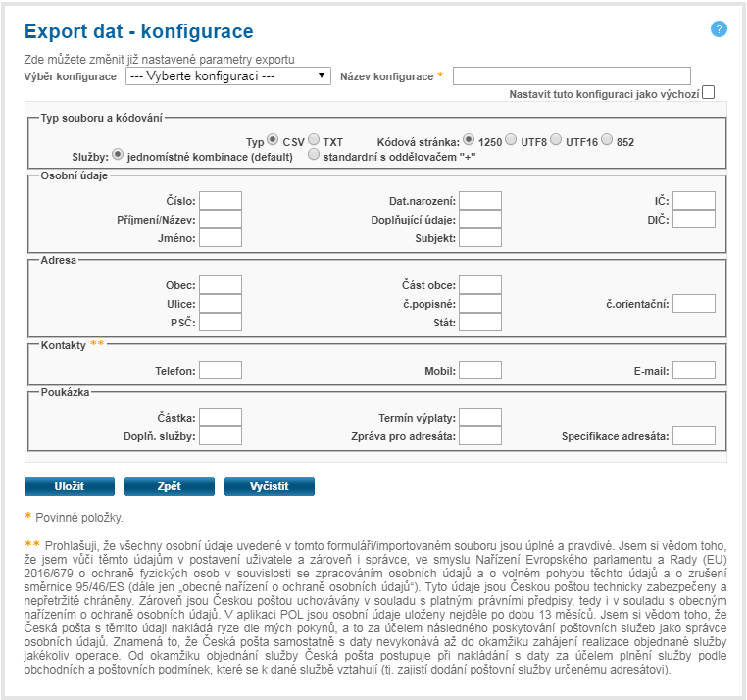Viewport: 747px width, 700px height.
Task: Select jednomístné kombinace (default) services option
Action: [119, 154]
